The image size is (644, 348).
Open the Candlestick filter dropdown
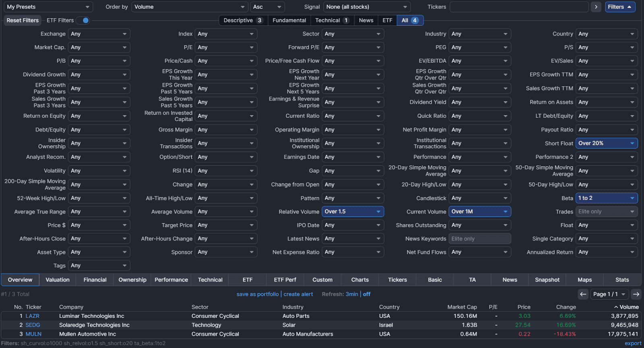pyautogui.click(x=480, y=198)
